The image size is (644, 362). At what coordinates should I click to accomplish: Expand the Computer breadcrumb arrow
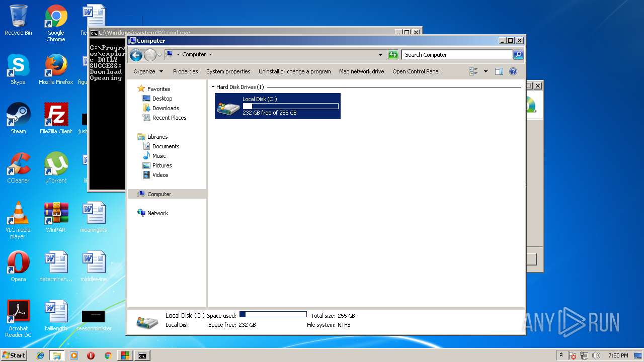tap(210, 54)
